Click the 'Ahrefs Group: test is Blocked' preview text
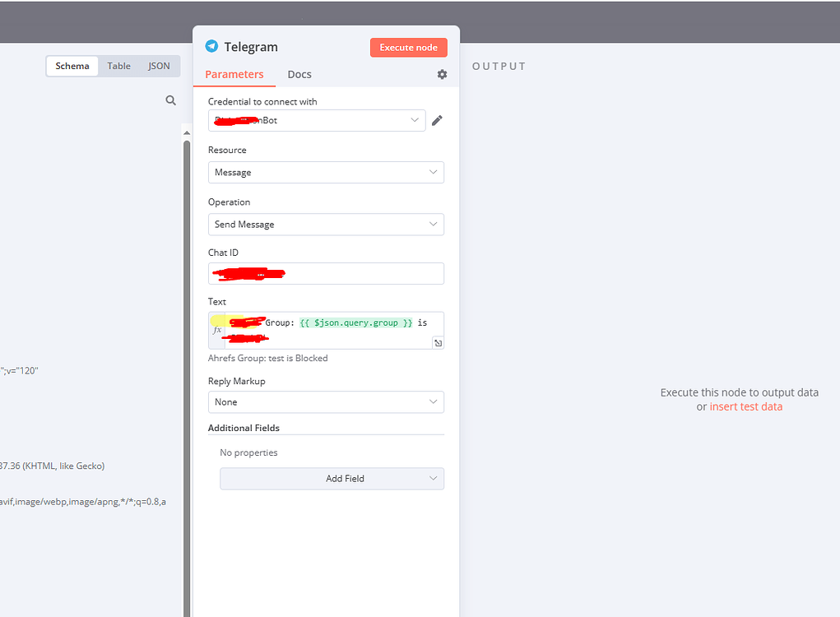 pyautogui.click(x=268, y=359)
